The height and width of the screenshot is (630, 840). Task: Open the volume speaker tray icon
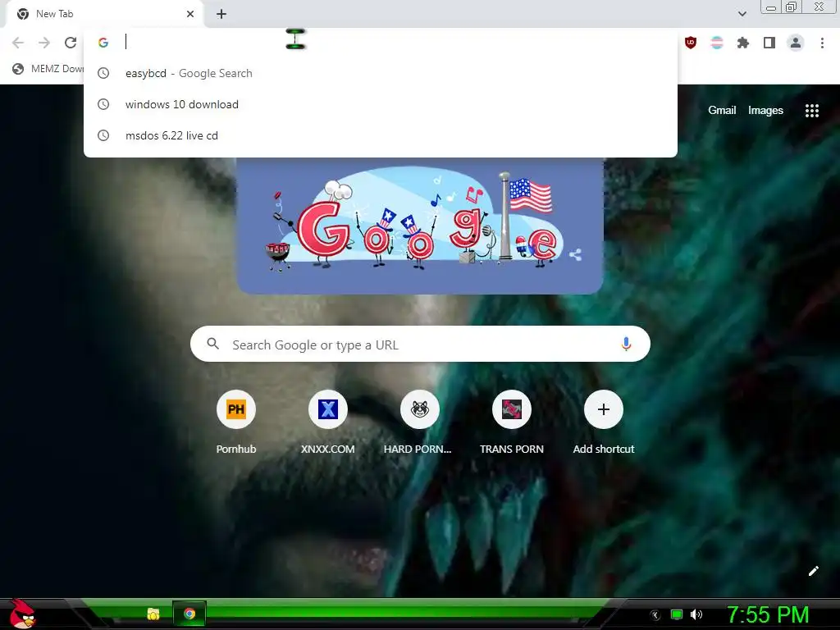tap(696, 614)
